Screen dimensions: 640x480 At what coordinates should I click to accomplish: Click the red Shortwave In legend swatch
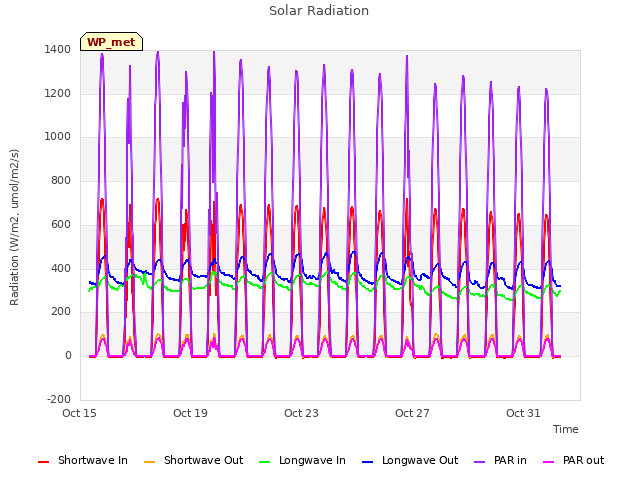(x=43, y=462)
